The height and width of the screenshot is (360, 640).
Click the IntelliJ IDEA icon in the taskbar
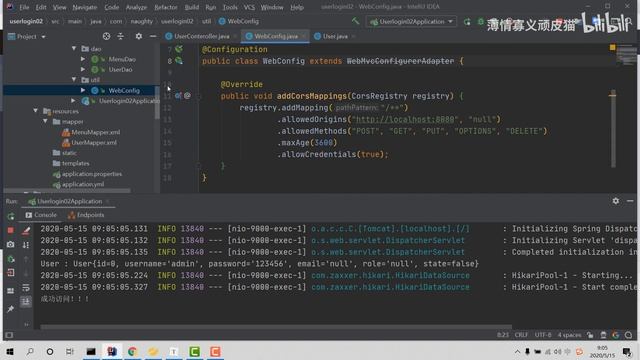point(111,351)
